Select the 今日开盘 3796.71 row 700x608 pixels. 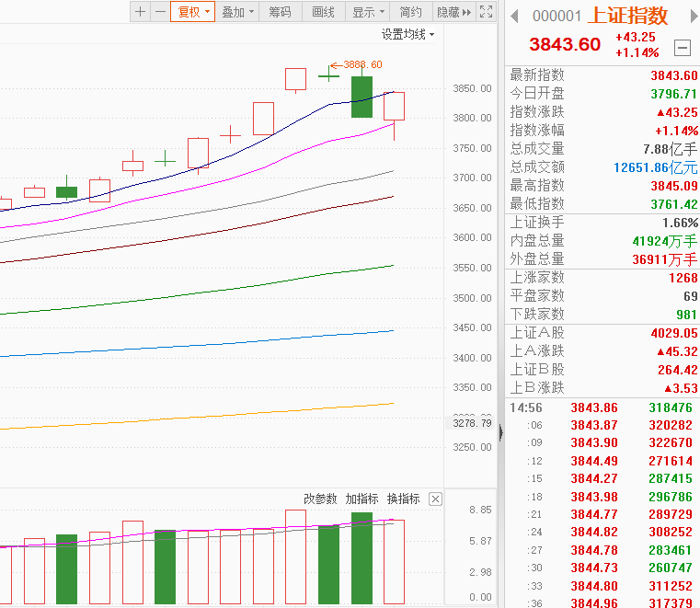point(603,94)
